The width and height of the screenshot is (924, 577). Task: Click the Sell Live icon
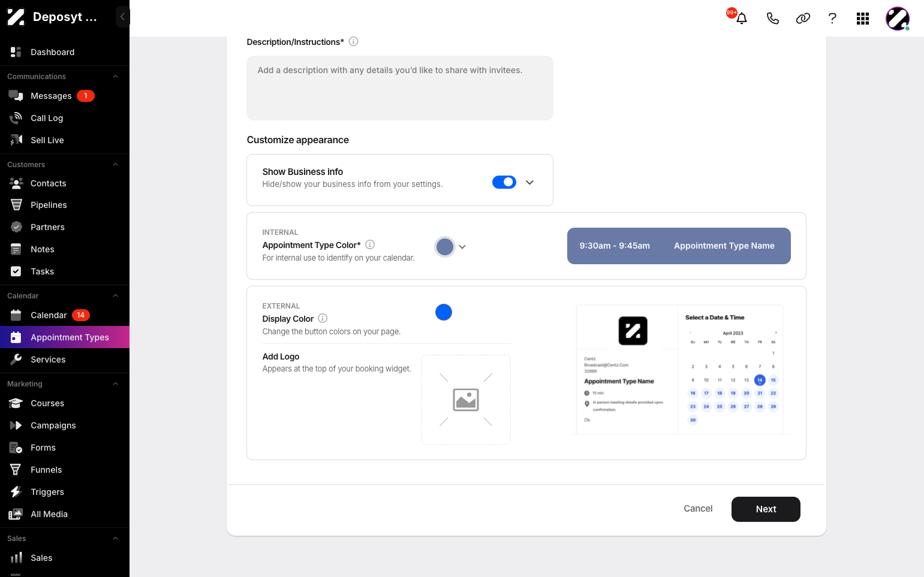pyautogui.click(x=16, y=140)
